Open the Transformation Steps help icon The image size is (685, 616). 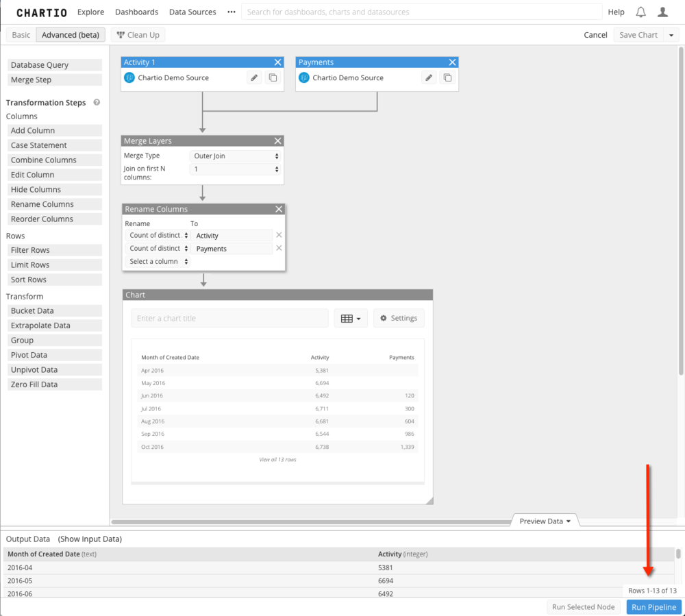coord(97,102)
